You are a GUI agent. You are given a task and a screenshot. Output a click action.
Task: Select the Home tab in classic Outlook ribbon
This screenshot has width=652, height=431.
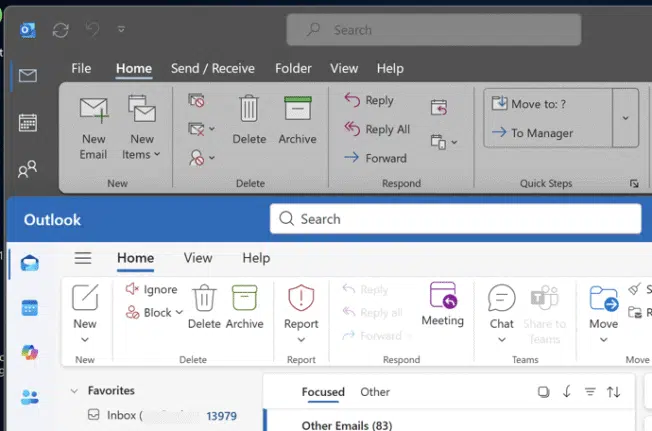click(134, 68)
